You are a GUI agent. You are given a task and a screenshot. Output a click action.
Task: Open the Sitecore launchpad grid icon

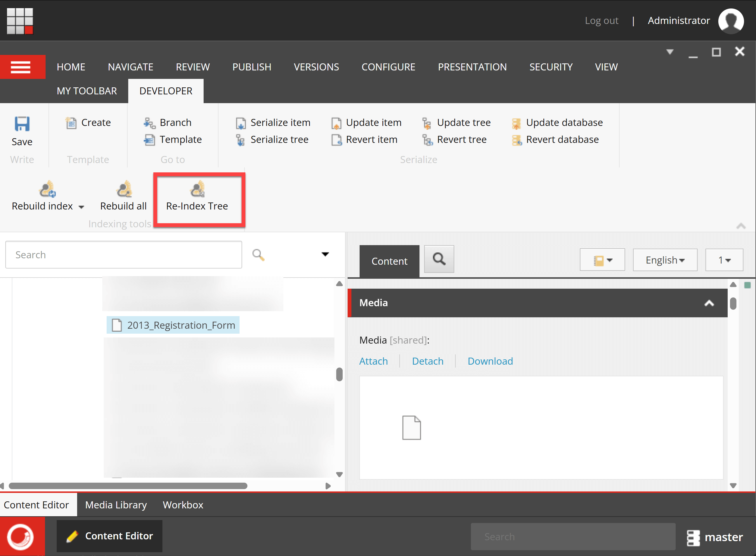click(20, 21)
